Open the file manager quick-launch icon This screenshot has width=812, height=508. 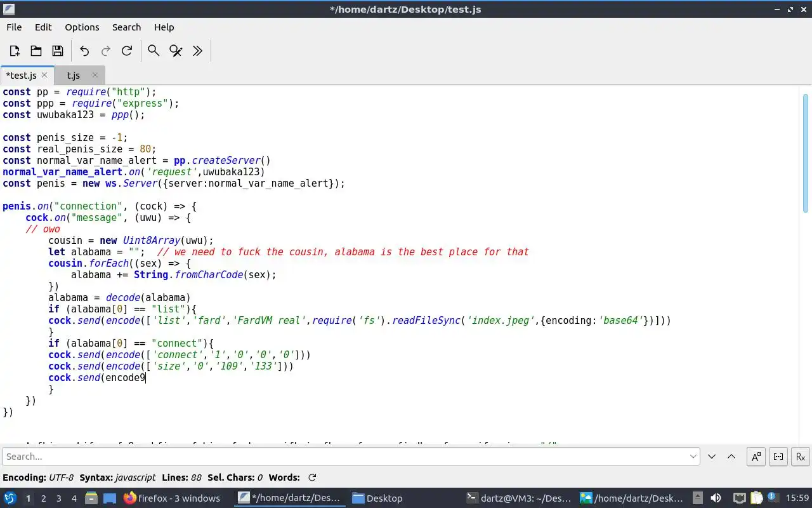click(x=91, y=498)
